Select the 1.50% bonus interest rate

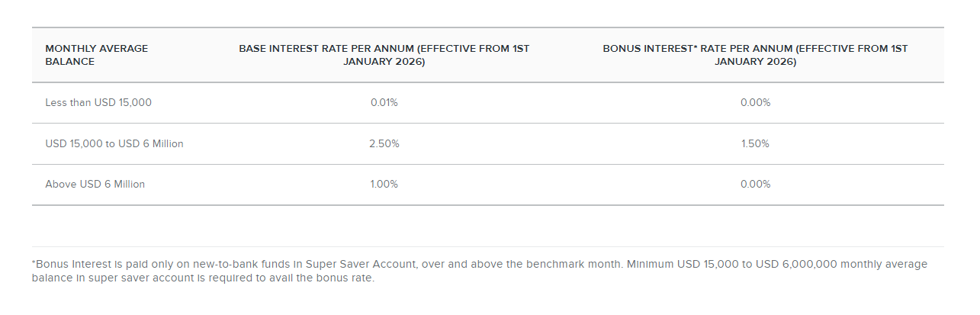(755, 143)
